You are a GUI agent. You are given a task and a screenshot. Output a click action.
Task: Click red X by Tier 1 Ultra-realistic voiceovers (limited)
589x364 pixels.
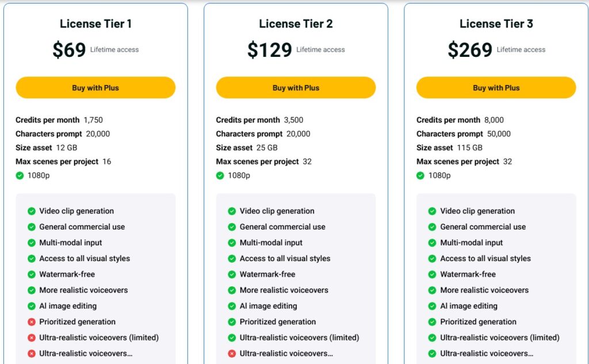pos(32,338)
